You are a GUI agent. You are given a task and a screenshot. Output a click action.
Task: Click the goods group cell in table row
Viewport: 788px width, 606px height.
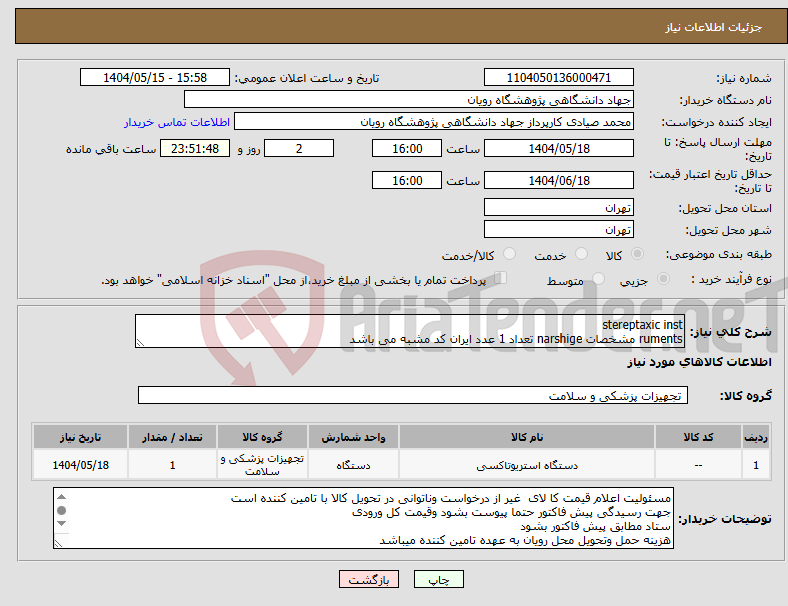[262, 465]
